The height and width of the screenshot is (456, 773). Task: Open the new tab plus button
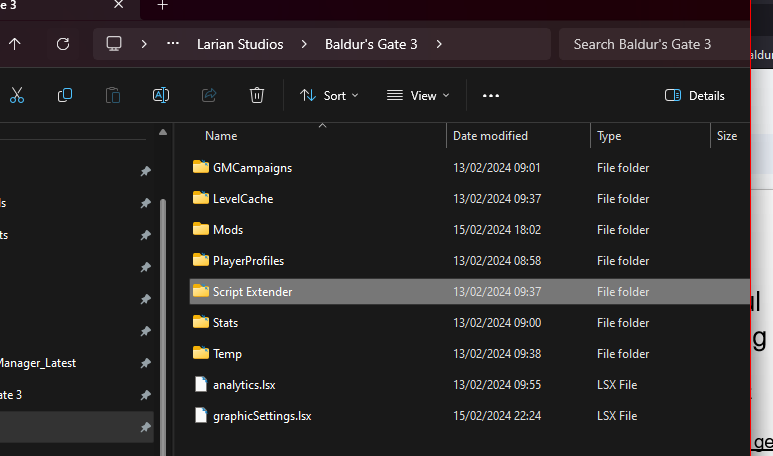(163, 6)
